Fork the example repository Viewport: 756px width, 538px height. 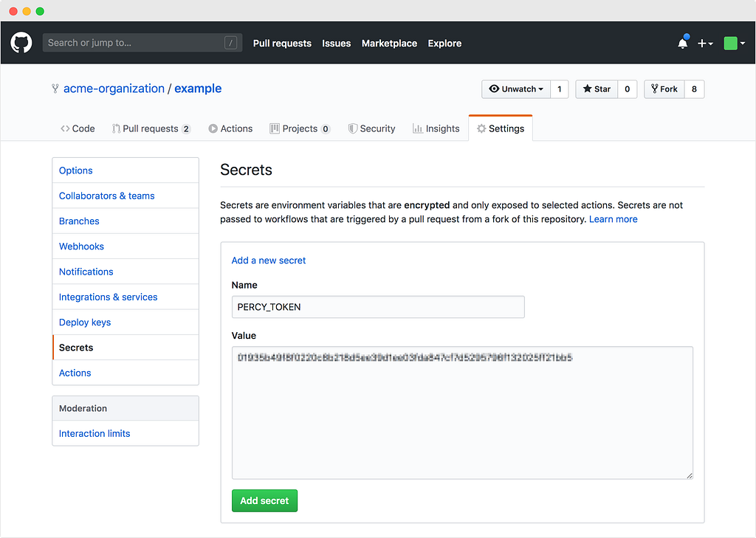(x=664, y=89)
